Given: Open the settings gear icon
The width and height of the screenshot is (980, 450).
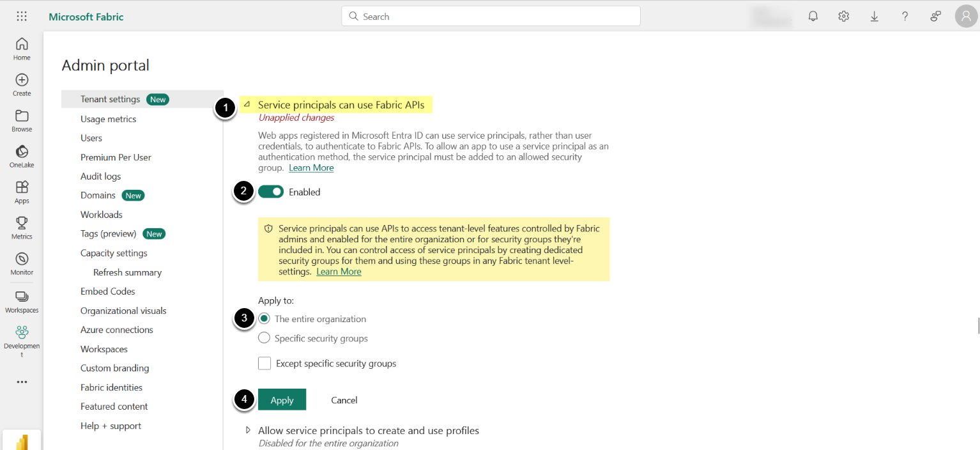Looking at the screenshot, I should (x=843, y=17).
